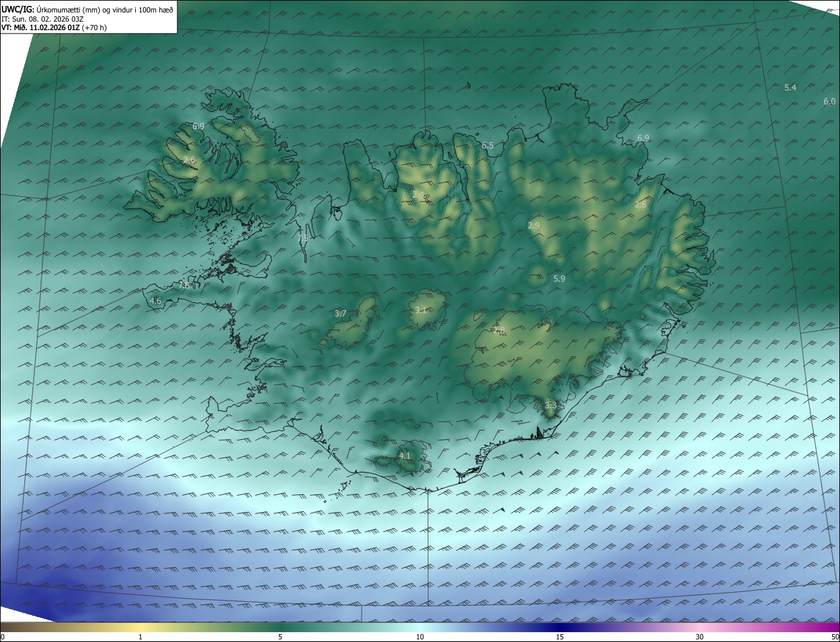This screenshot has height=642, width=840.
Task: Click the 2.9 value label
Action: [x=534, y=225]
